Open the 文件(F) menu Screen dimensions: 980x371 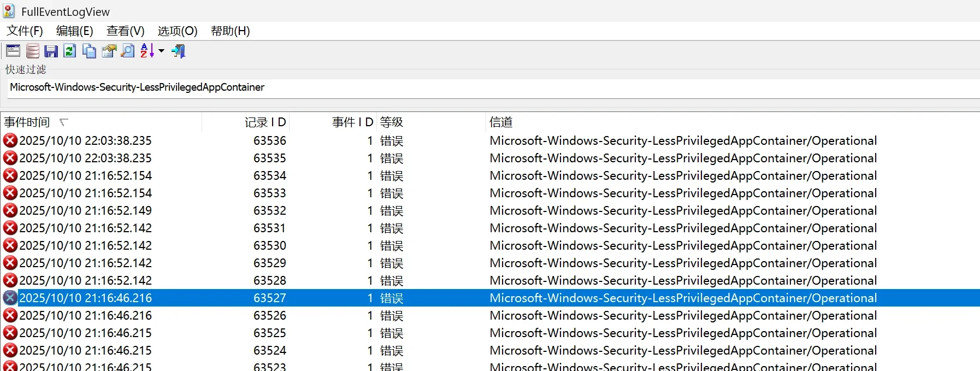[25, 31]
